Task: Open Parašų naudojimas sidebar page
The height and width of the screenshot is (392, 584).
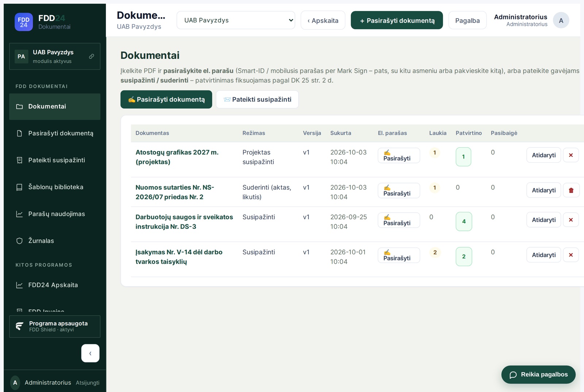Action: pyautogui.click(x=55, y=214)
